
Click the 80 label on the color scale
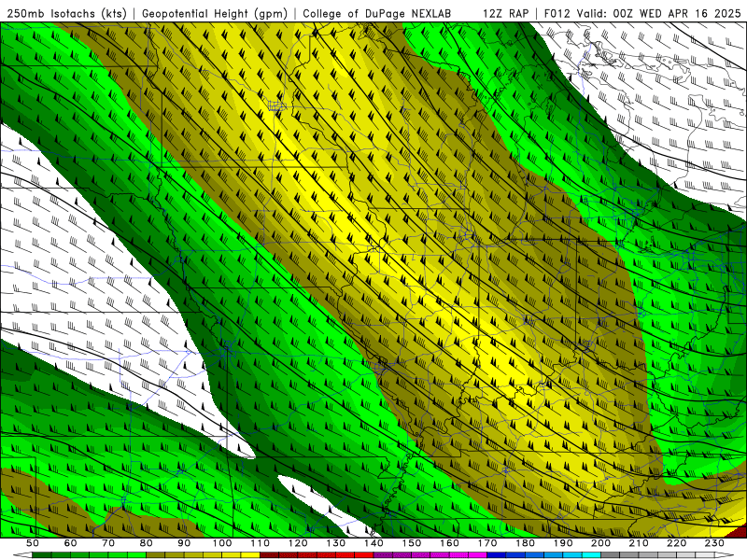[x=147, y=543]
